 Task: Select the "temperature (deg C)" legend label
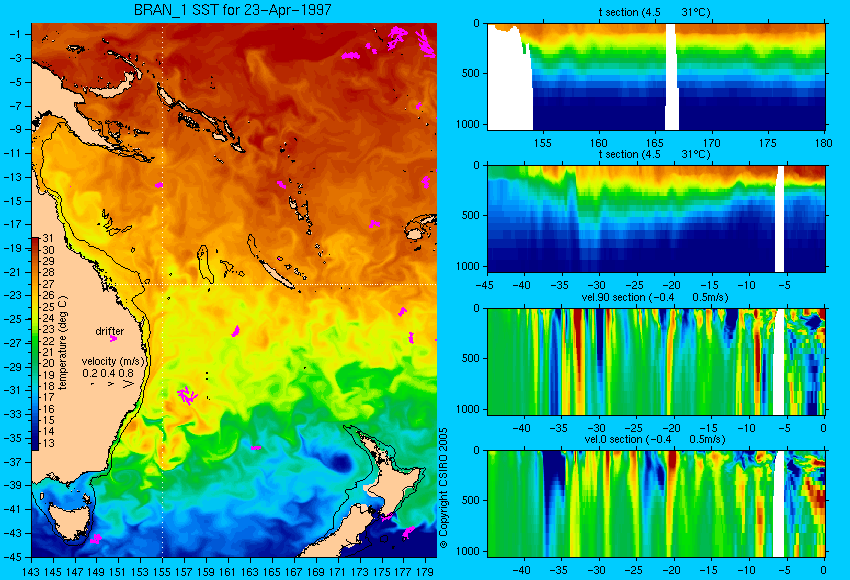tap(63, 343)
